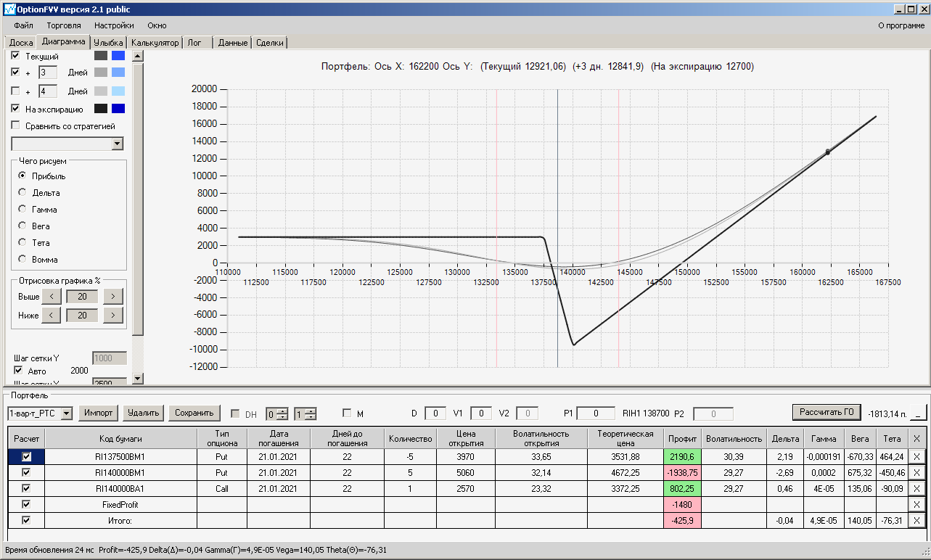Click the dark gray swatch for Текущий

tap(101, 56)
